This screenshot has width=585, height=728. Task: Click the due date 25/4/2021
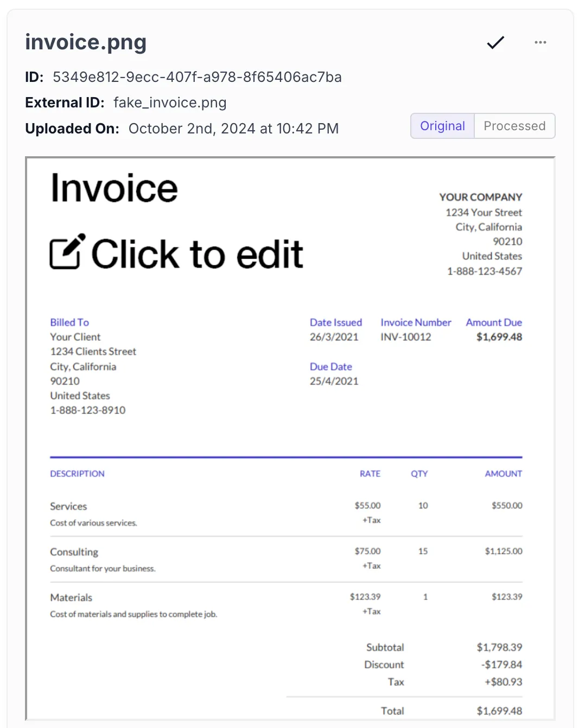334,381
